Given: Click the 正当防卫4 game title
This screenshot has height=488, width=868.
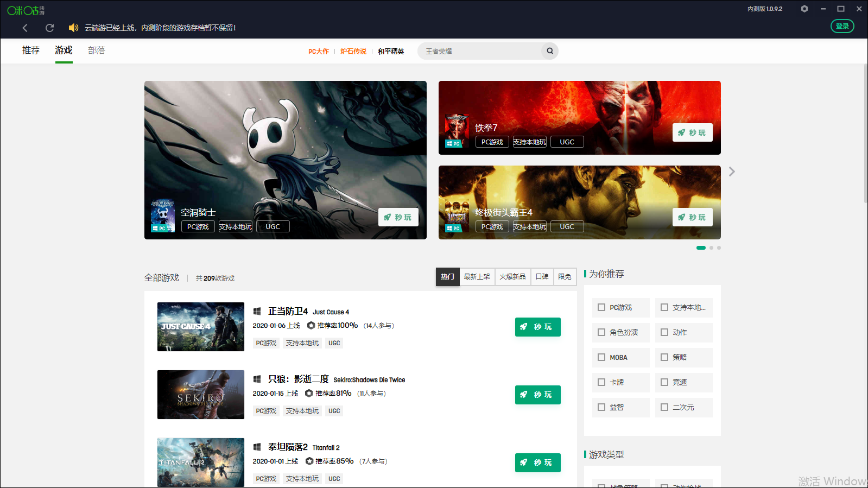Looking at the screenshot, I should tap(288, 312).
